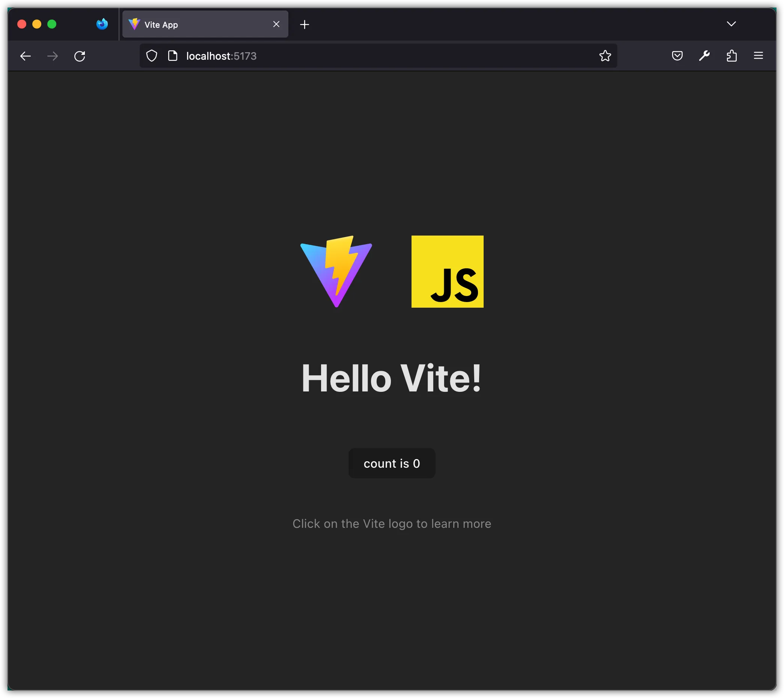
Task: Minimize the window with yellow button
Action: (x=37, y=24)
